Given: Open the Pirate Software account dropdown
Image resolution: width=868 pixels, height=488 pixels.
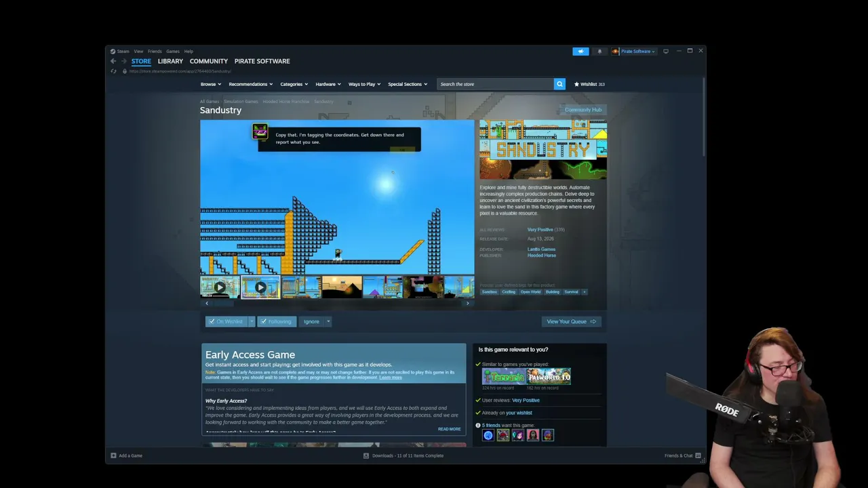Looking at the screenshot, I should tap(635, 51).
